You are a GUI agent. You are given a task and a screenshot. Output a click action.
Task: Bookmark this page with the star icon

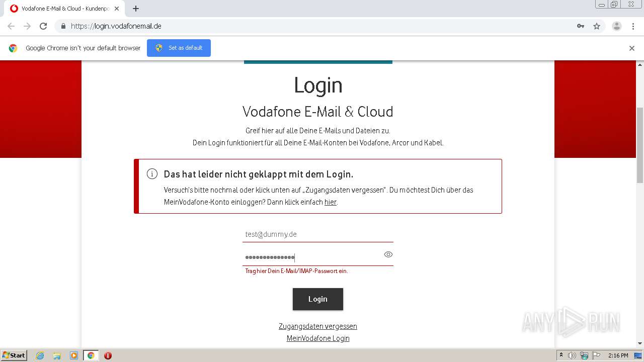pyautogui.click(x=597, y=26)
